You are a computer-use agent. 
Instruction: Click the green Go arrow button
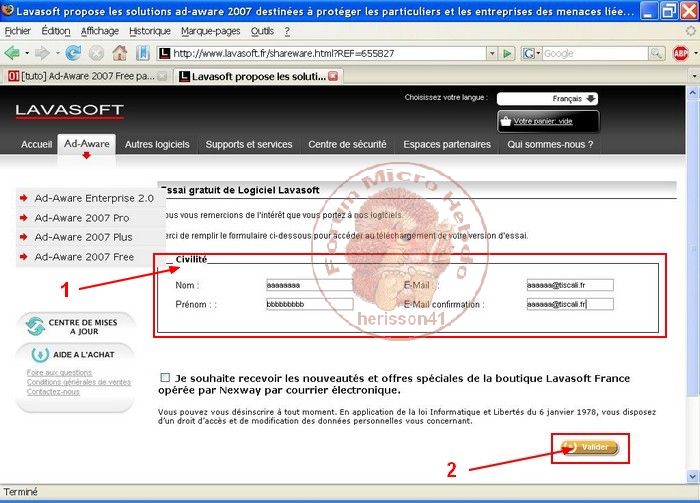[x=507, y=54]
